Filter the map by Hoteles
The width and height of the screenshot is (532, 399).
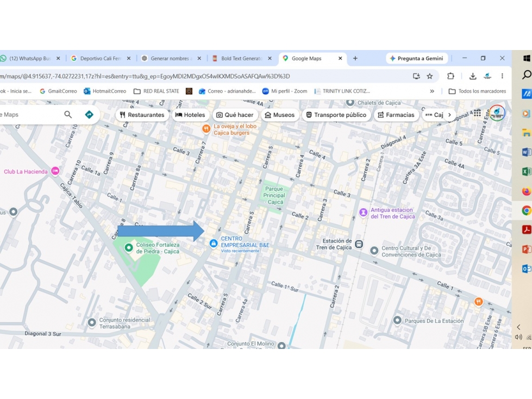pos(190,115)
